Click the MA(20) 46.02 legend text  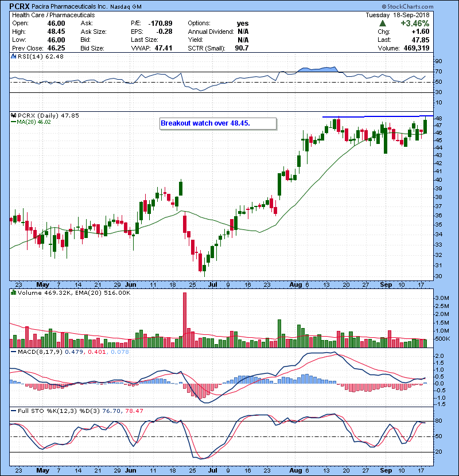point(34,122)
